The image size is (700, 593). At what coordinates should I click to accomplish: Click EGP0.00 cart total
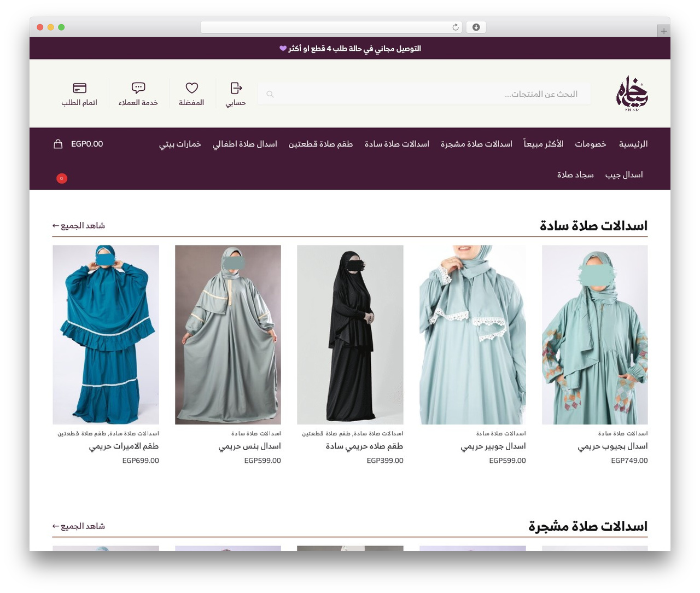click(x=87, y=144)
